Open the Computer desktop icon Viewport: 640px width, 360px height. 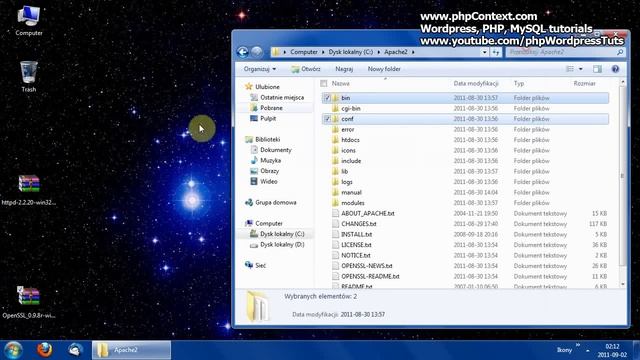[29, 20]
